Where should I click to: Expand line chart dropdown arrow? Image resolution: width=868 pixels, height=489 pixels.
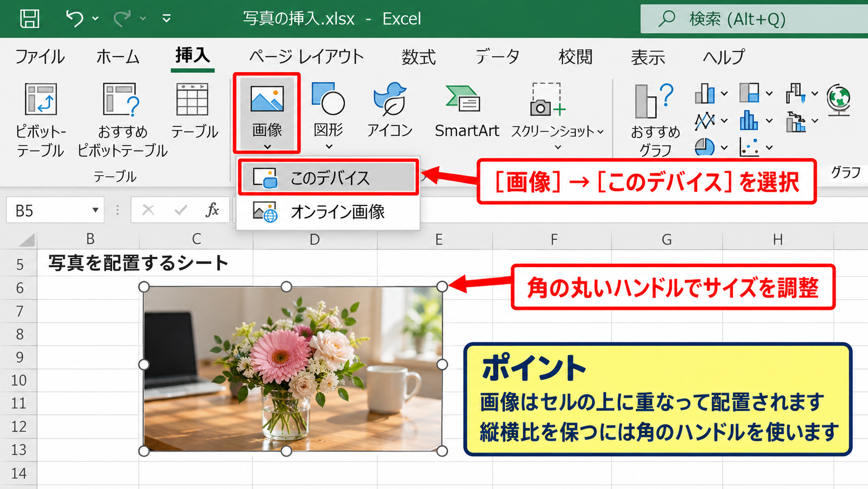pos(724,121)
